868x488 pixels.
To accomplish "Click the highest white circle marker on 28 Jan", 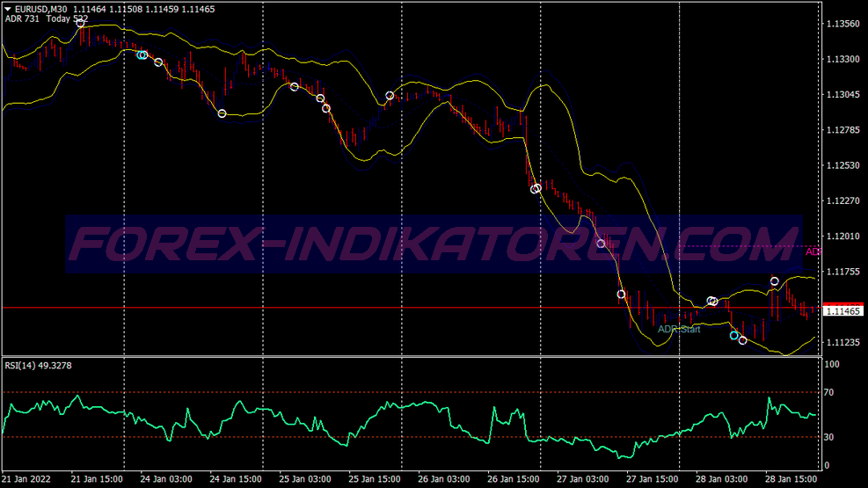I will coord(775,281).
